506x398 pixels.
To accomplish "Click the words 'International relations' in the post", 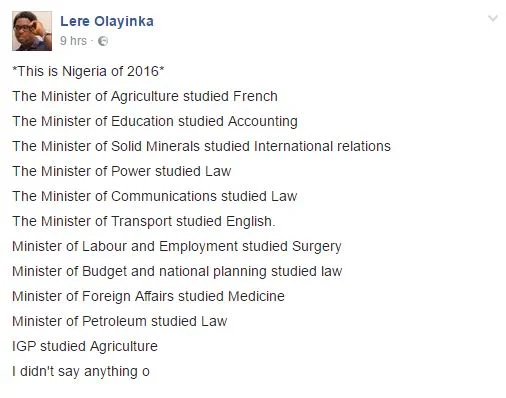I will tap(322, 146).
